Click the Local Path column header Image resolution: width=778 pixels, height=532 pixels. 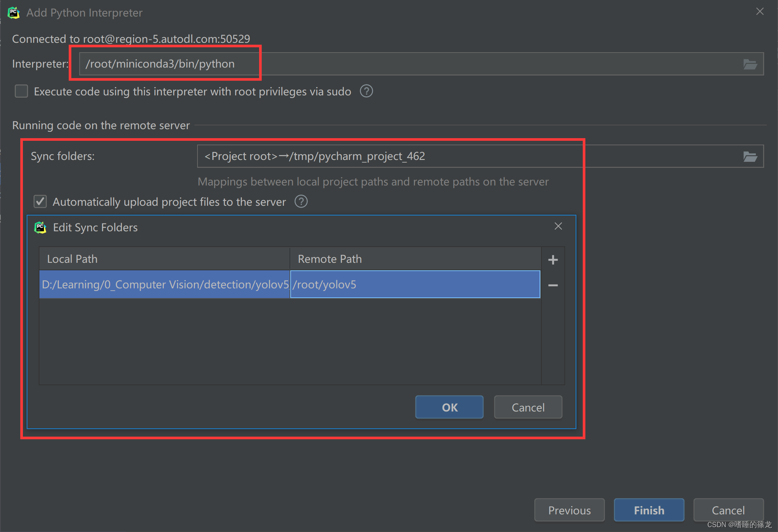[x=164, y=259]
